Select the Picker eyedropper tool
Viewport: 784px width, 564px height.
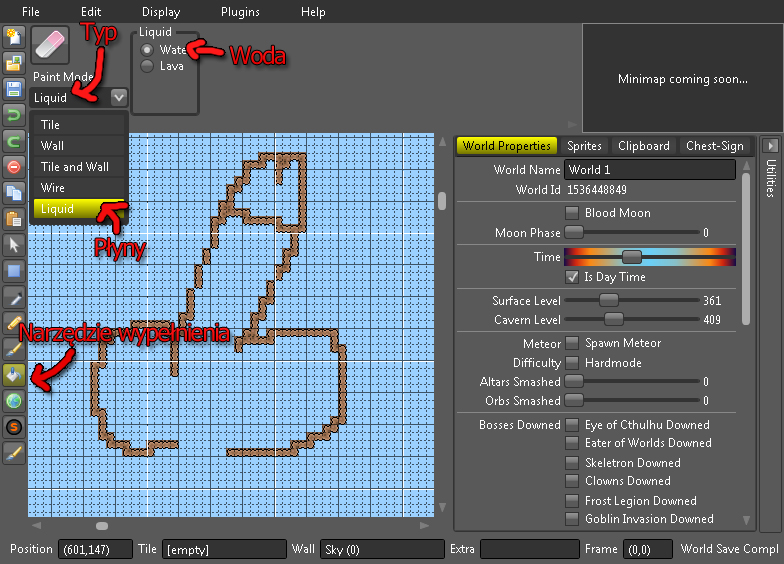[14, 297]
